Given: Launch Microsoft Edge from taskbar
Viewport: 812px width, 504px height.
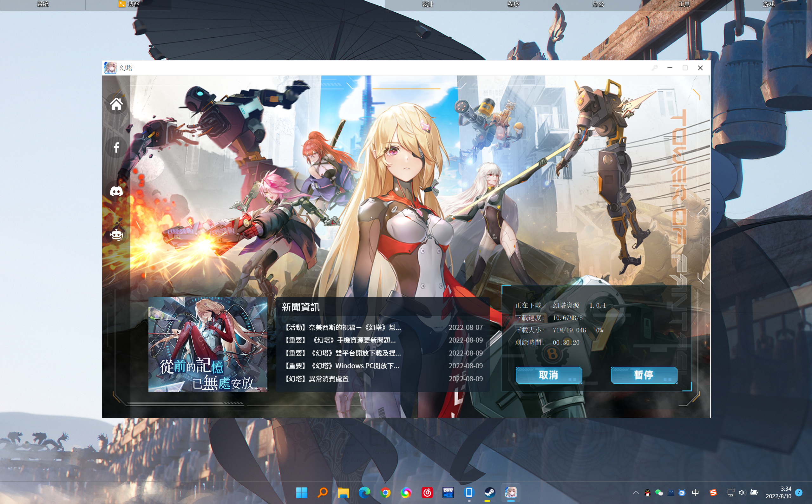Looking at the screenshot, I should point(364,492).
